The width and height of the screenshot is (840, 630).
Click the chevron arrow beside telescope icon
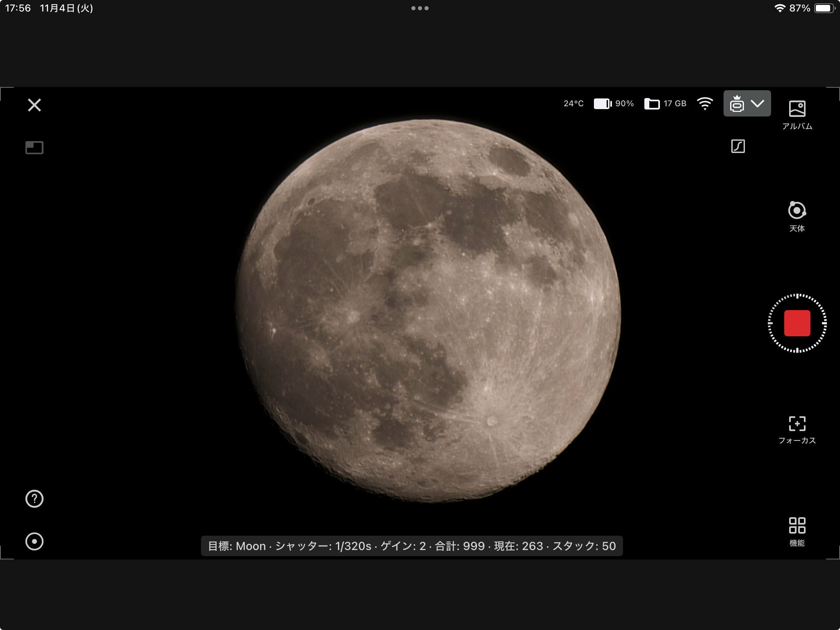(x=758, y=103)
